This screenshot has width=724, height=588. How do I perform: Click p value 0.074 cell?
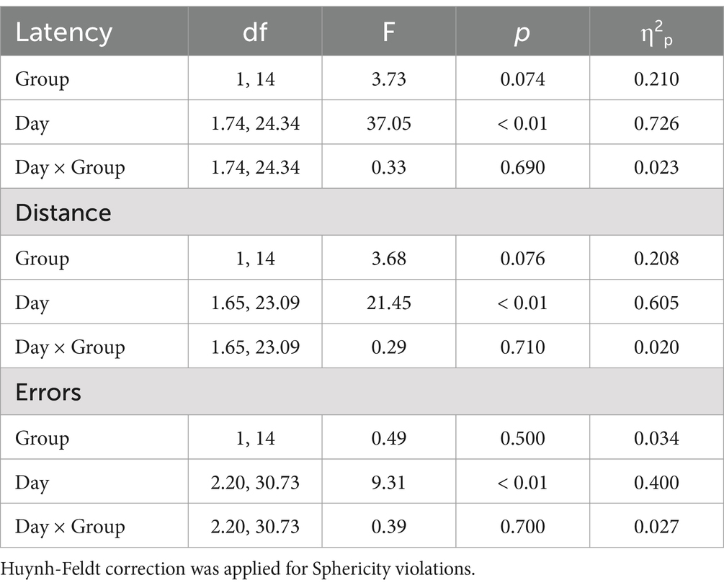(x=523, y=79)
